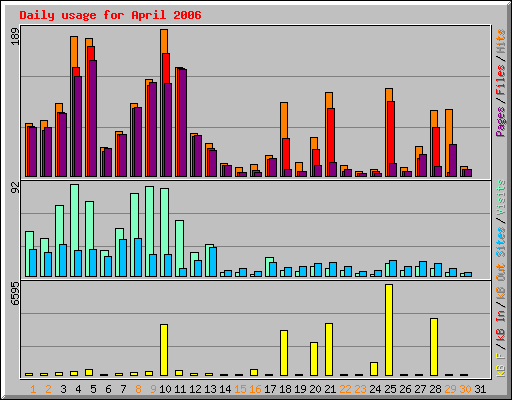Click the orange hits bar for day 18
Viewport: 512px width, 400px height.
(x=284, y=120)
